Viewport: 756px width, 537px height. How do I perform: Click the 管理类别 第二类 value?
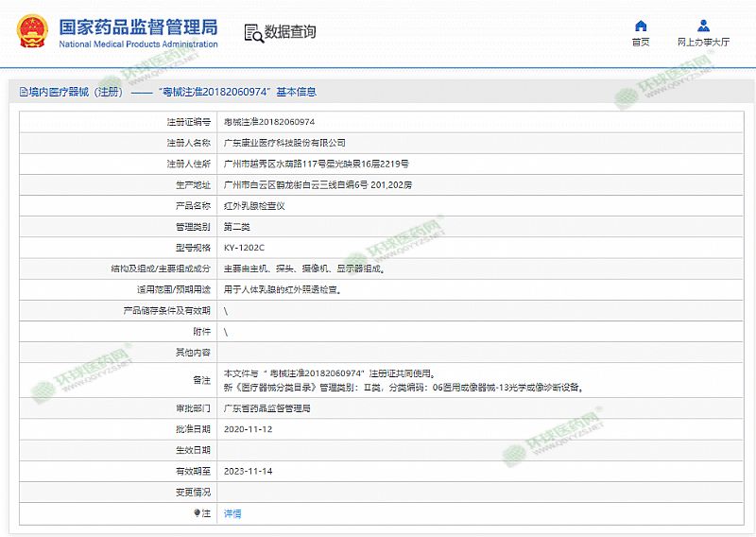point(236,227)
